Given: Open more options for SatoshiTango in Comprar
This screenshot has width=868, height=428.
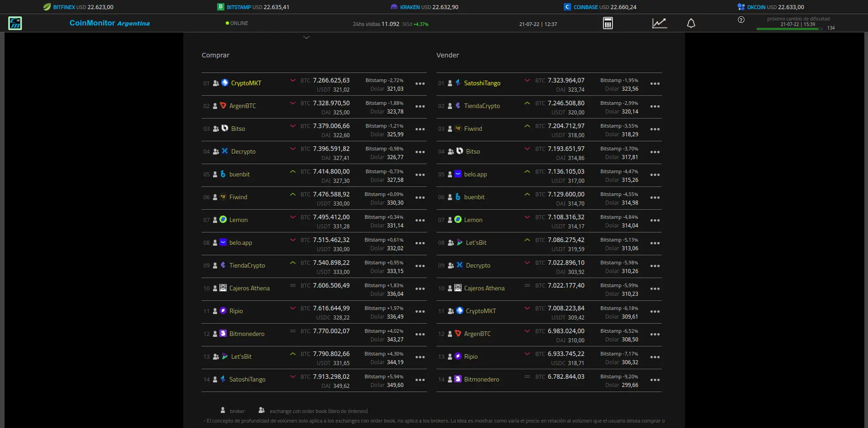Looking at the screenshot, I should coord(420,380).
